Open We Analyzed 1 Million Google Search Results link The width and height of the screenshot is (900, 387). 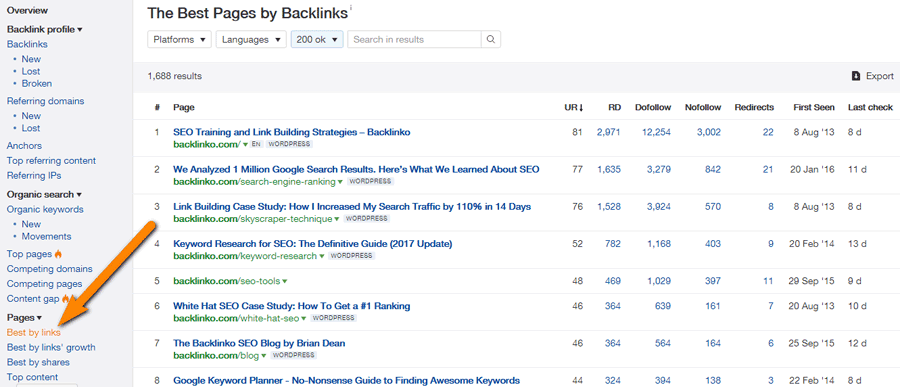click(356, 169)
